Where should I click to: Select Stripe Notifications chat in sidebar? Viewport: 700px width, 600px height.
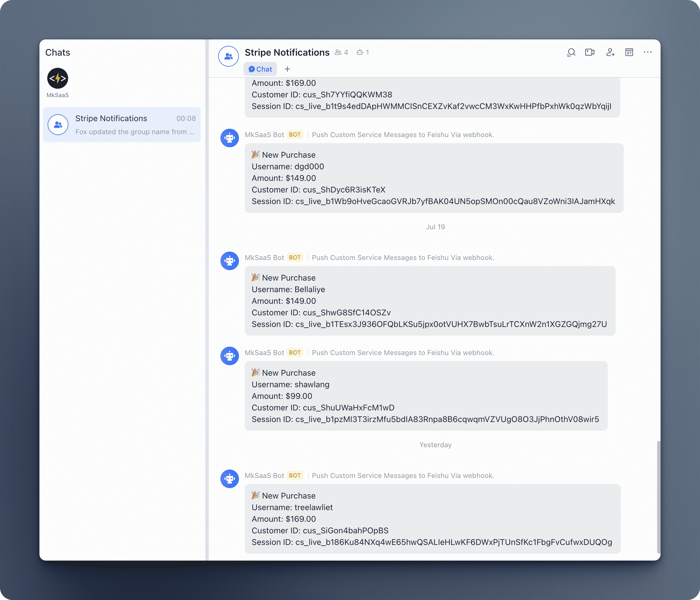click(x=121, y=125)
